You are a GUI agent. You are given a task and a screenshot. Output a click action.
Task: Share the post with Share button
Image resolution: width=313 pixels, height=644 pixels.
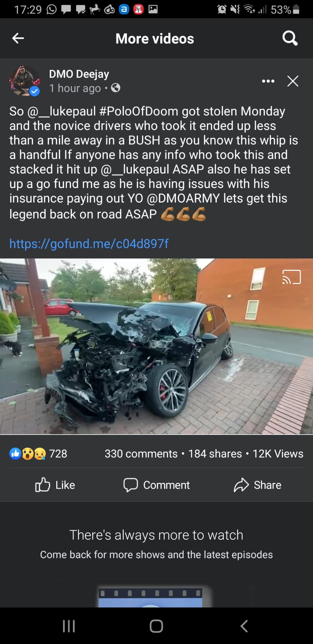(257, 485)
